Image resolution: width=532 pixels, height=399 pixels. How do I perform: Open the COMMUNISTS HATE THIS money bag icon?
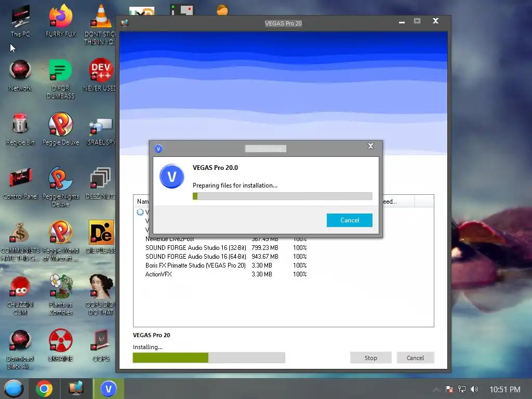20,242
